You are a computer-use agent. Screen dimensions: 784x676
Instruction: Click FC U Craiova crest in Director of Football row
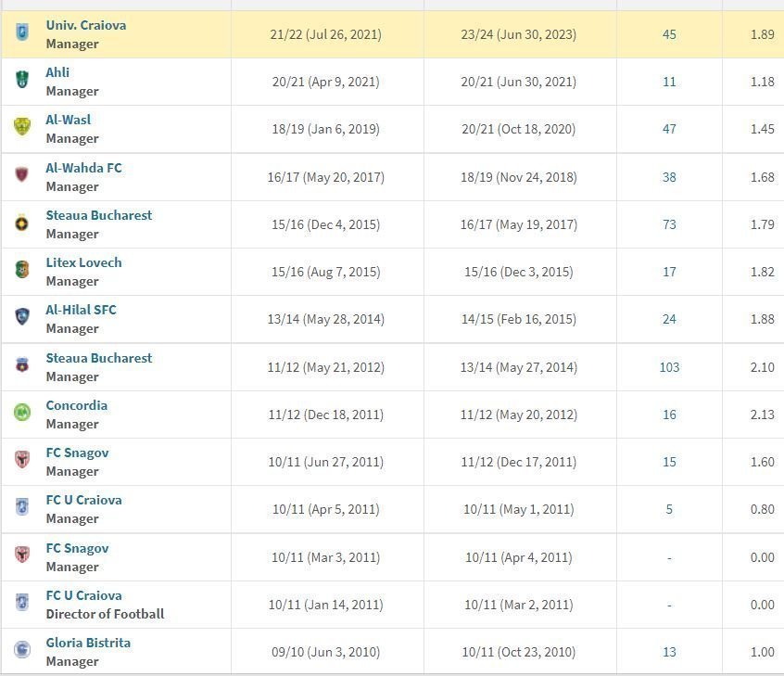(22, 602)
